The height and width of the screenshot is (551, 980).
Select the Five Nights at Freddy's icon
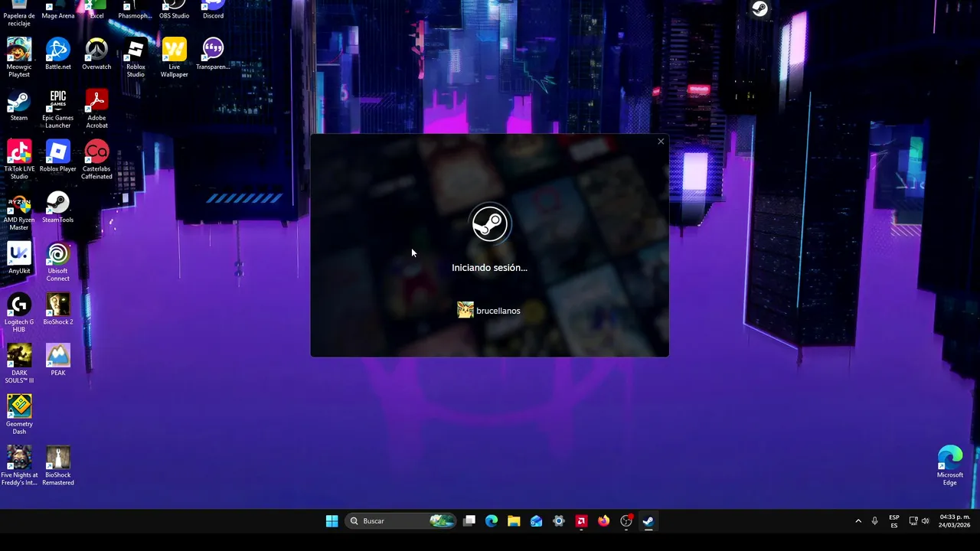(19, 466)
